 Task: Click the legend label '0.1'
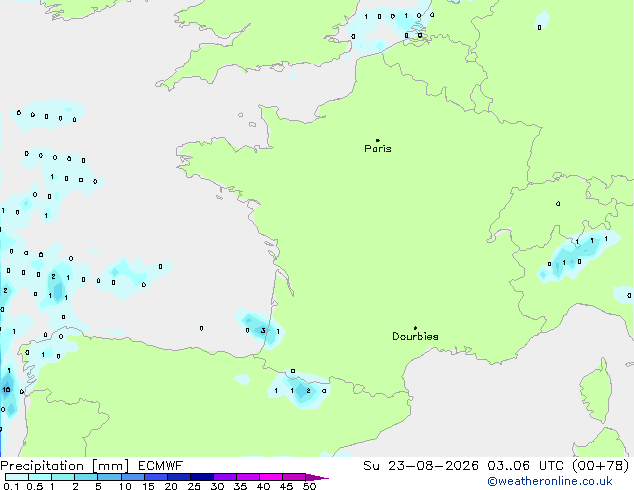coord(11,486)
